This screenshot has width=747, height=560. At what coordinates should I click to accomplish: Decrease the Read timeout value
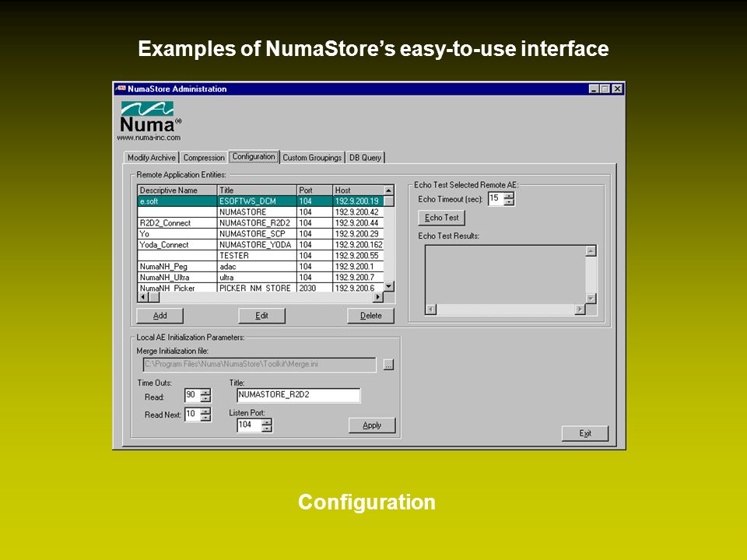[205, 398]
